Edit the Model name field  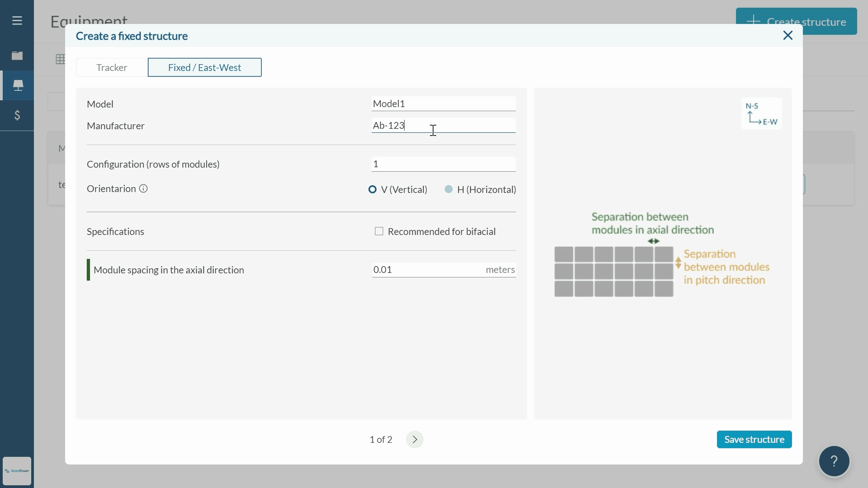pos(443,103)
